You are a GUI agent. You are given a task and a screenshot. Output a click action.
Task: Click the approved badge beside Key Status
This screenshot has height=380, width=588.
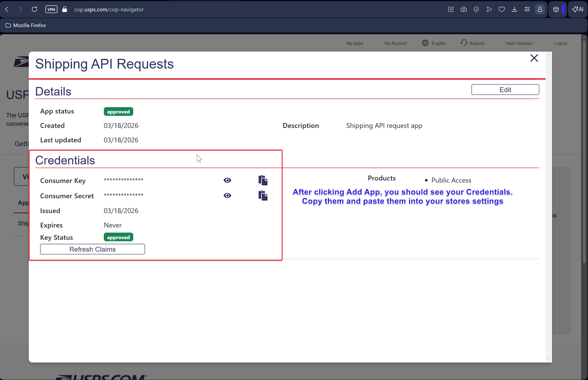coord(119,238)
